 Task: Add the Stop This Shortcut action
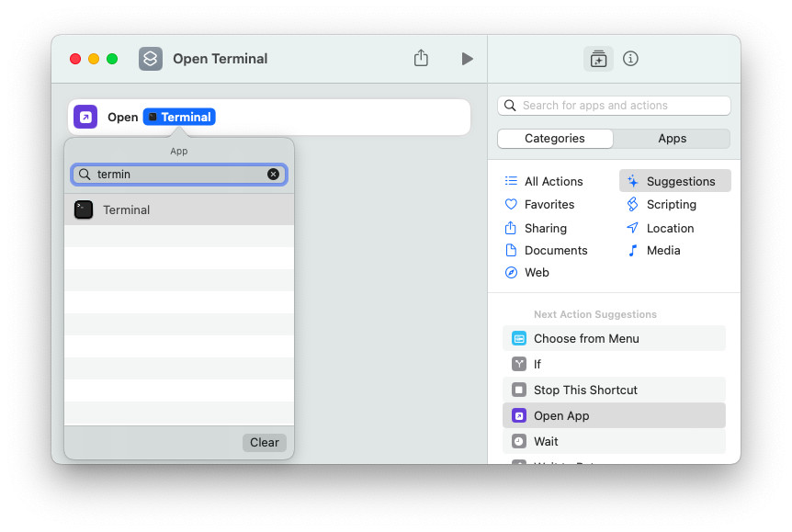click(614, 390)
